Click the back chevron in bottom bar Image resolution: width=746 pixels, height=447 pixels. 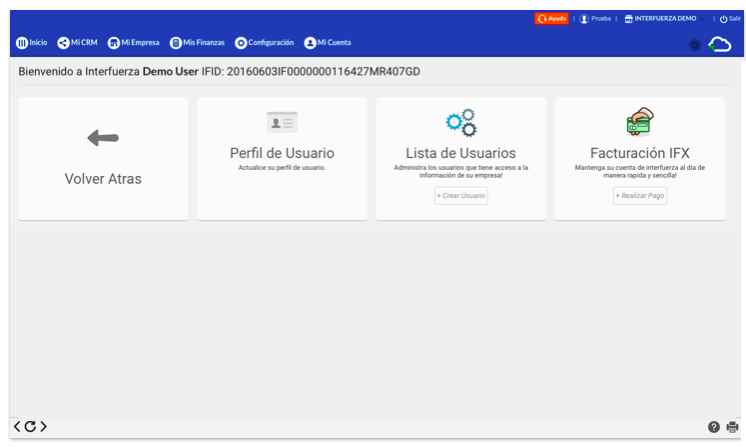(x=17, y=427)
